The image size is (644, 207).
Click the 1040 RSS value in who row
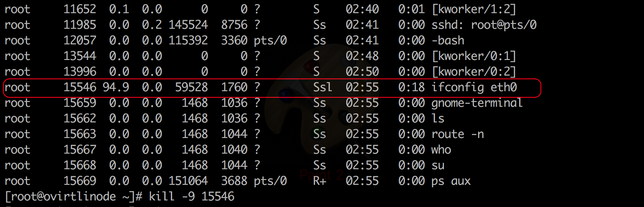click(x=234, y=149)
